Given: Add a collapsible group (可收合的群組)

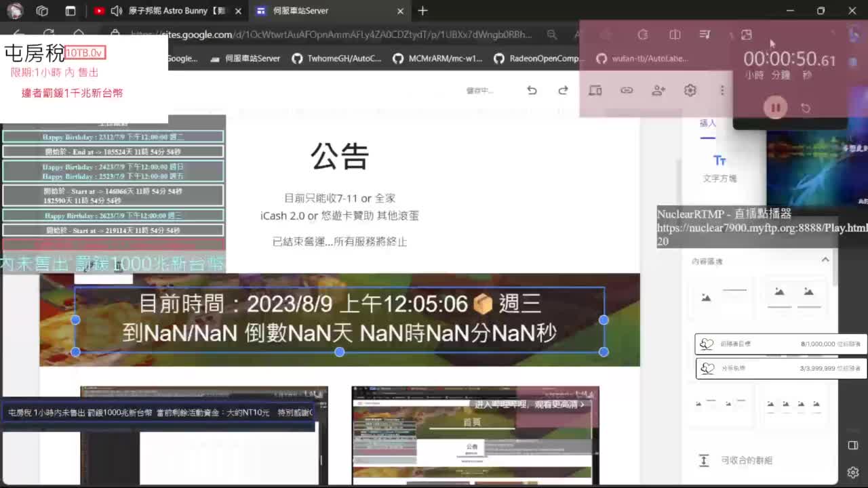Looking at the screenshot, I should point(746,460).
